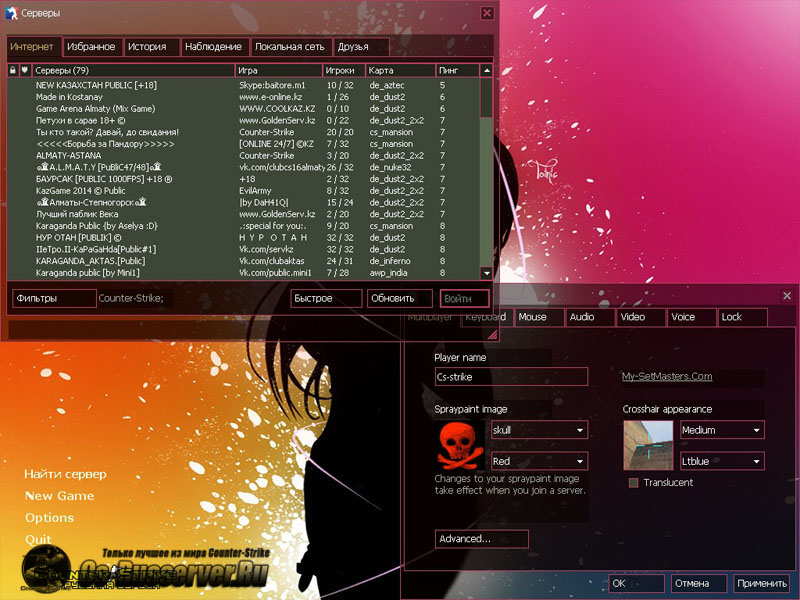The height and width of the screenshot is (600, 800).
Task: Click the Применить button
Action: click(761, 583)
